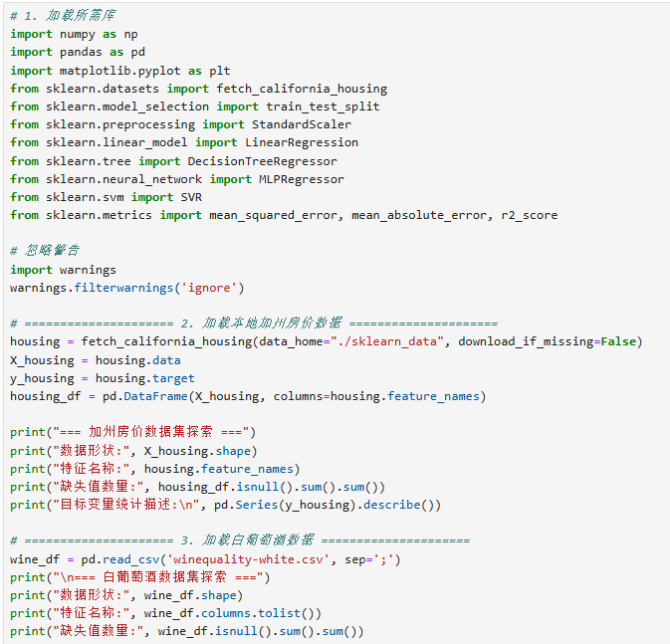Click the 'import numpy as np' line

[74, 34]
